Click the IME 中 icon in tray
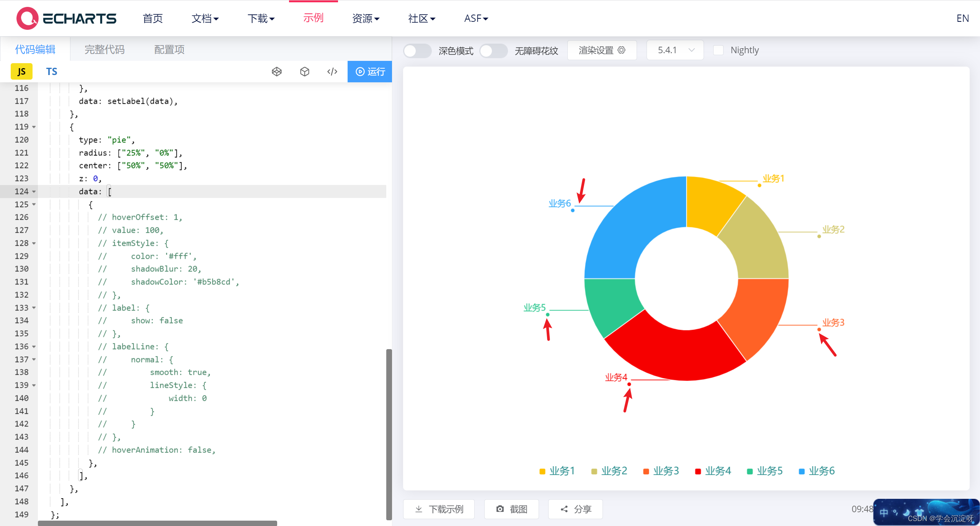 click(x=884, y=512)
